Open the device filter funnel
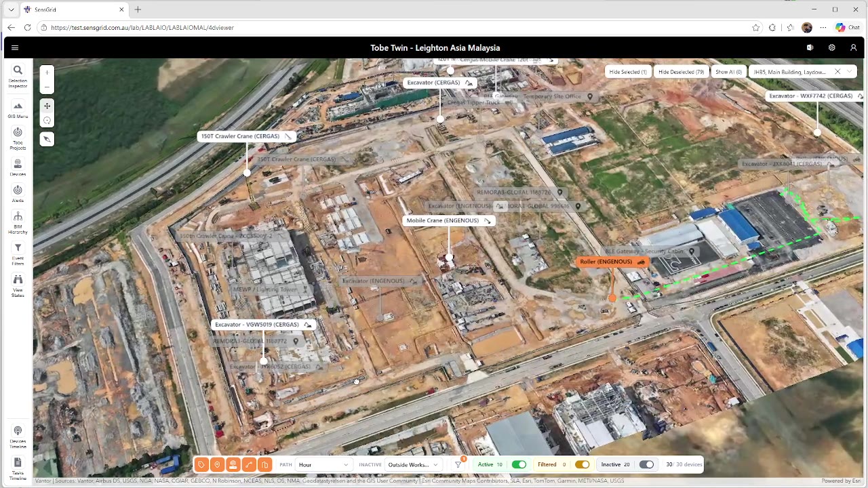The width and height of the screenshot is (868, 488). pyautogui.click(x=458, y=464)
